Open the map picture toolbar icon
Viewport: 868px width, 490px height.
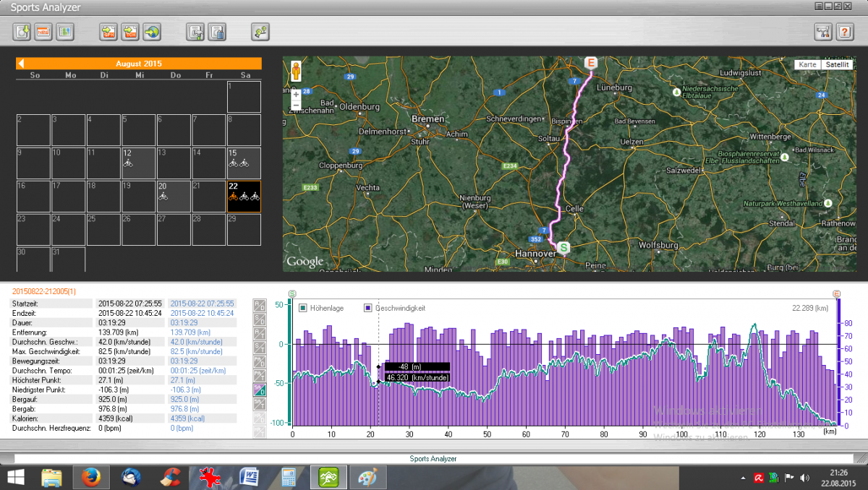[x=65, y=32]
